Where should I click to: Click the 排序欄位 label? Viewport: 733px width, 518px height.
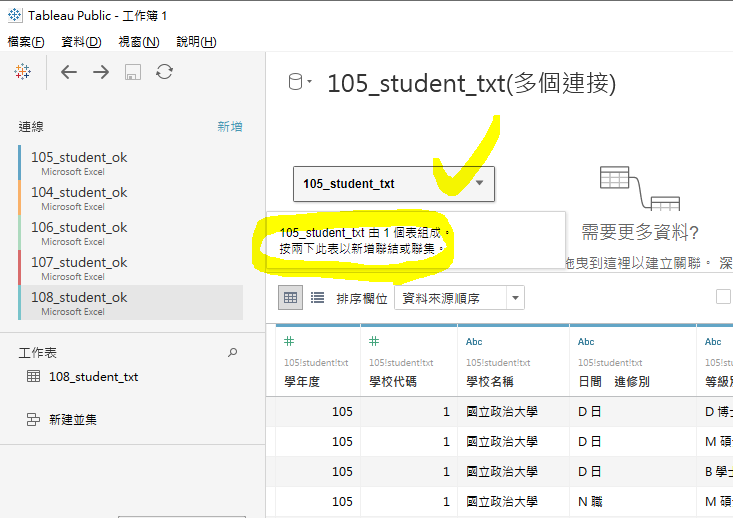click(x=362, y=299)
